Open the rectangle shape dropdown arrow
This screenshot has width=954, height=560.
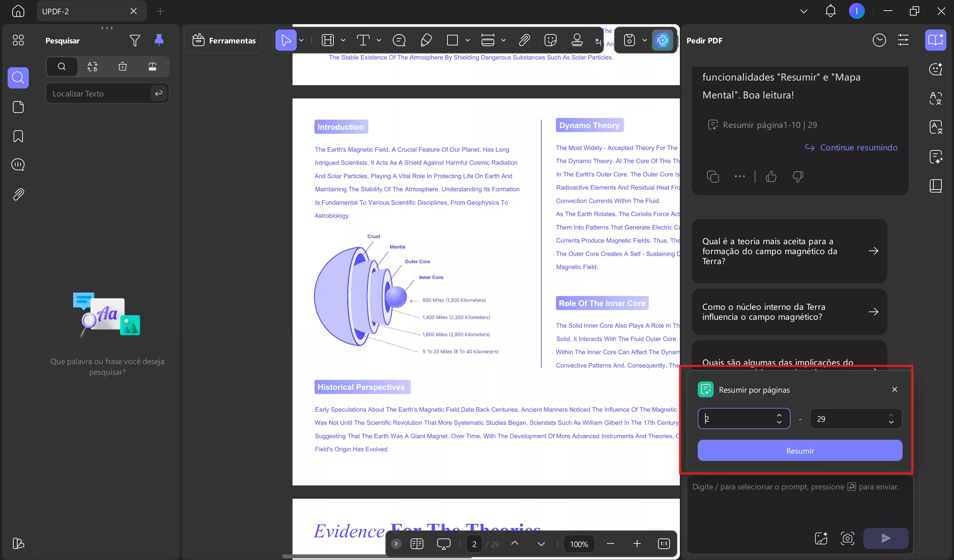click(x=467, y=40)
